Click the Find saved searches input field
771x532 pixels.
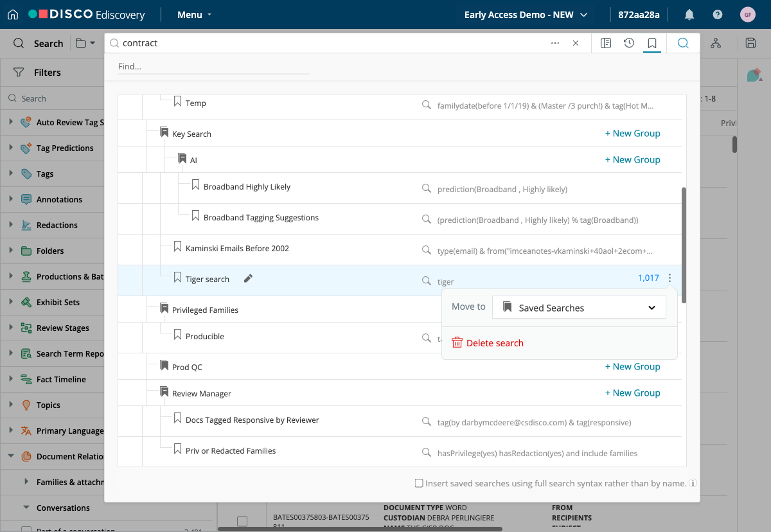pyautogui.click(x=213, y=66)
